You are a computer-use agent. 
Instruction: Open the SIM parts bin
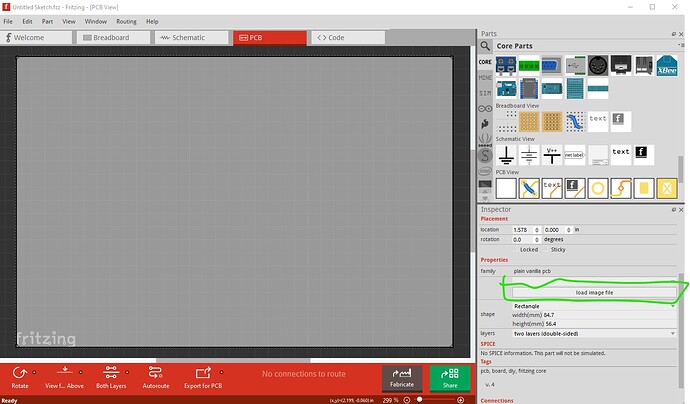coord(485,93)
